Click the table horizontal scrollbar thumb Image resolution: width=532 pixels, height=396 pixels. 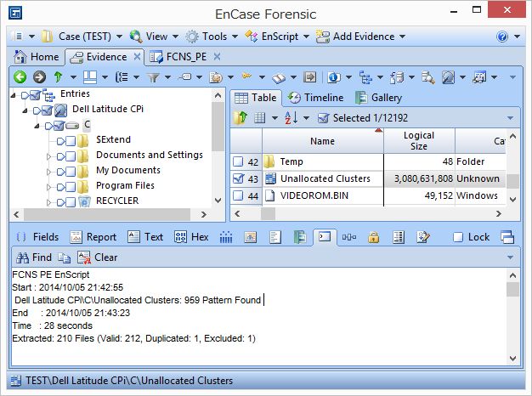[268, 214]
